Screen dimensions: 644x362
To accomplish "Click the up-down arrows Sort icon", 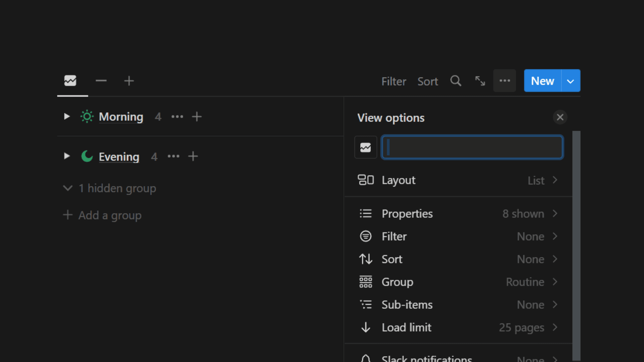I will point(366,259).
